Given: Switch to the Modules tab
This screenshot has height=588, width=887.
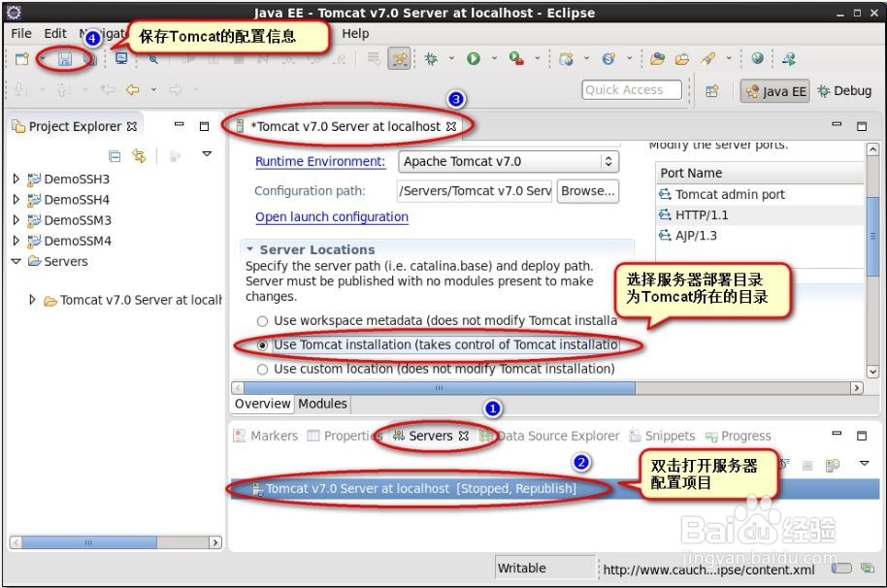Looking at the screenshot, I should pos(322,403).
